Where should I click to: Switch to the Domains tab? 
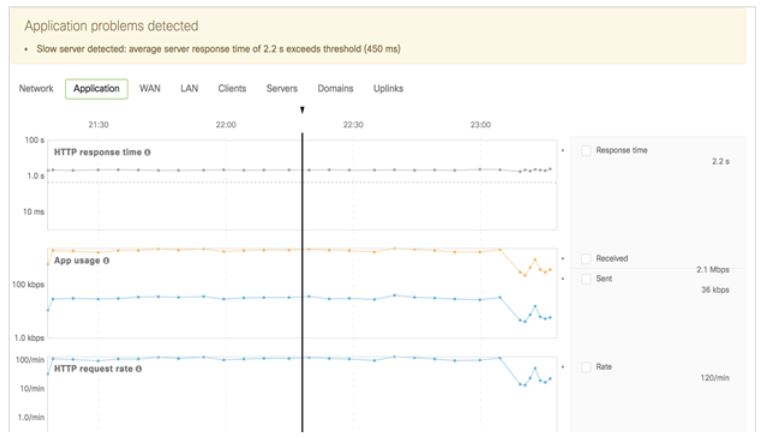pos(335,89)
